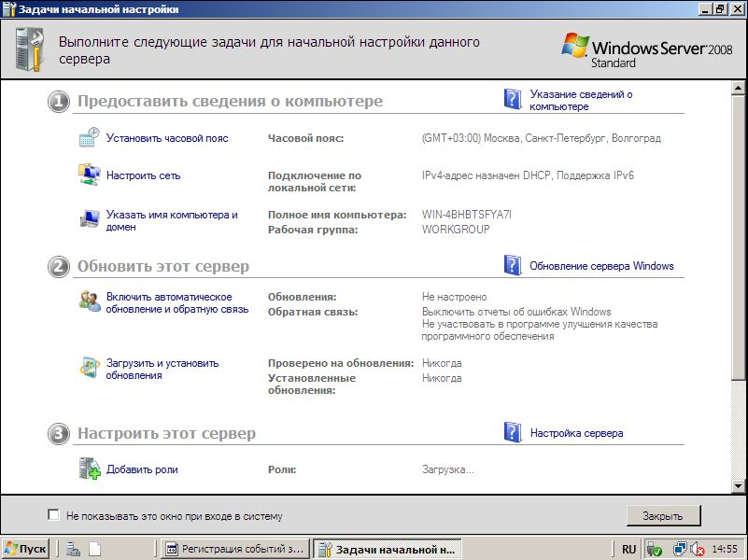Viewport: 748px width, 560px height.
Task: Open Загрузить и установить обновления link
Action: click(162, 369)
